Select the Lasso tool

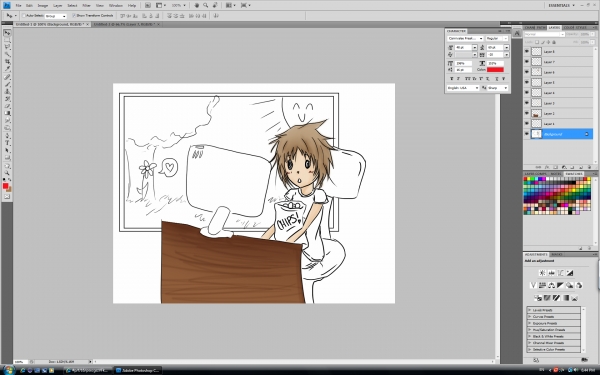(7, 47)
